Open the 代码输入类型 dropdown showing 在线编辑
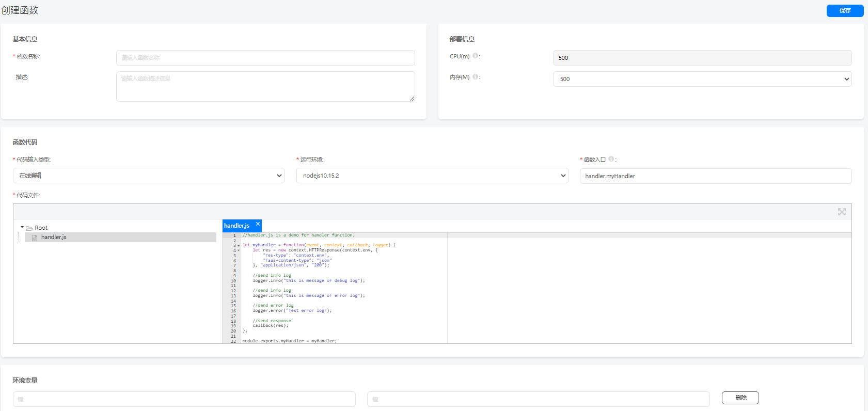 (x=149, y=176)
